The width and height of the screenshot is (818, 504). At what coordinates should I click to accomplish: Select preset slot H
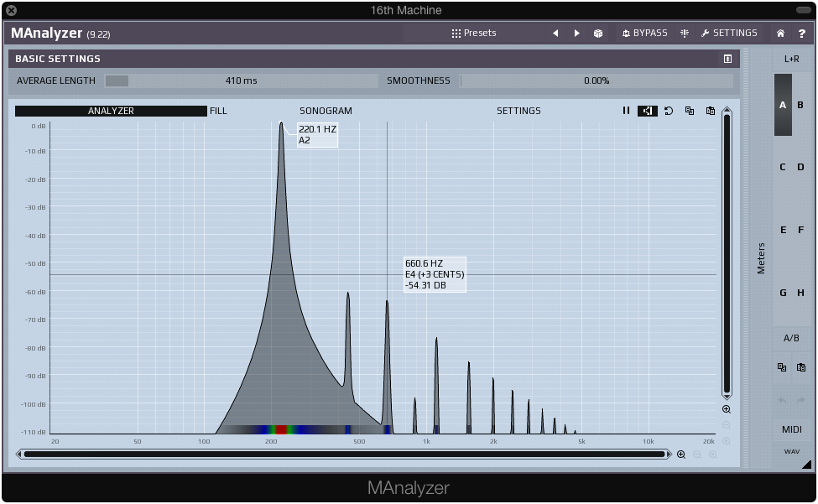800,293
